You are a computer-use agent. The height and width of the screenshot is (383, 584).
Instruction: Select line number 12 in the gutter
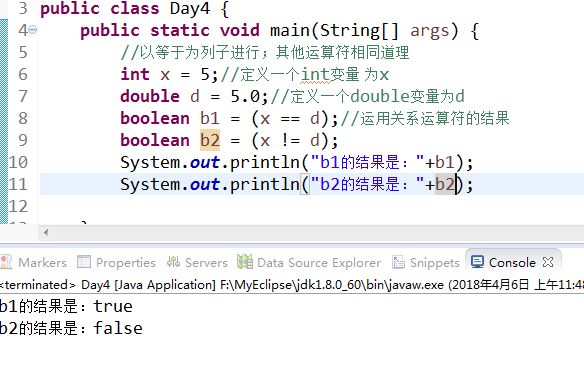(x=18, y=206)
